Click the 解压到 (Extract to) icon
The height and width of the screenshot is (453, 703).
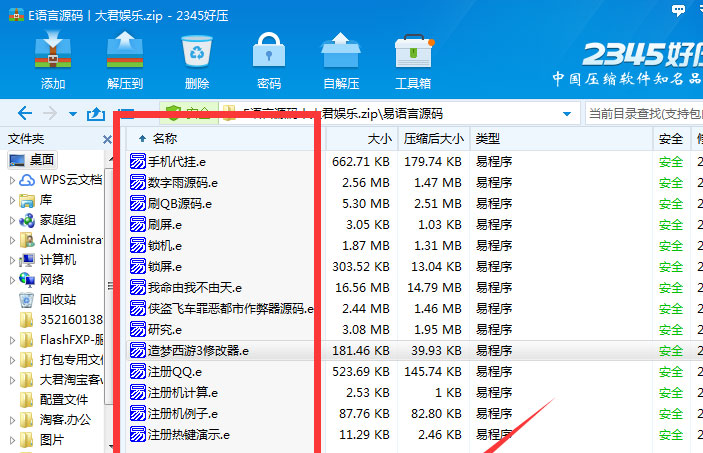point(125,59)
